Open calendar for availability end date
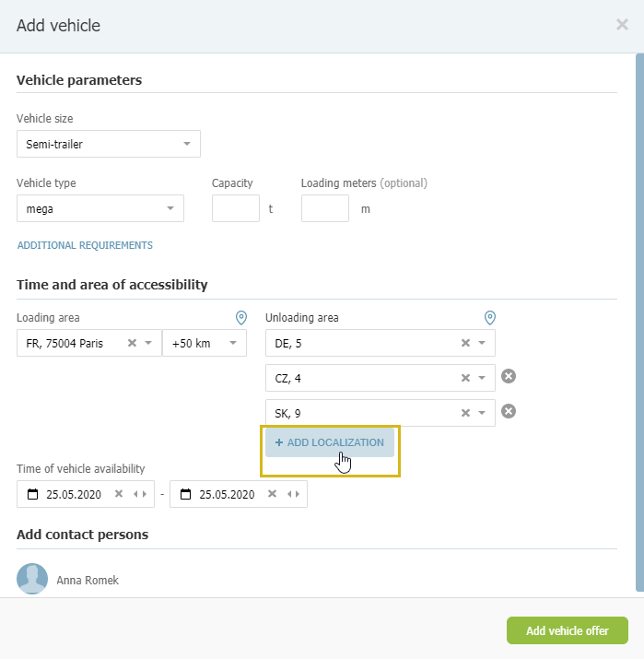The height and width of the screenshot is (659, 644). (x=186, y=494)
